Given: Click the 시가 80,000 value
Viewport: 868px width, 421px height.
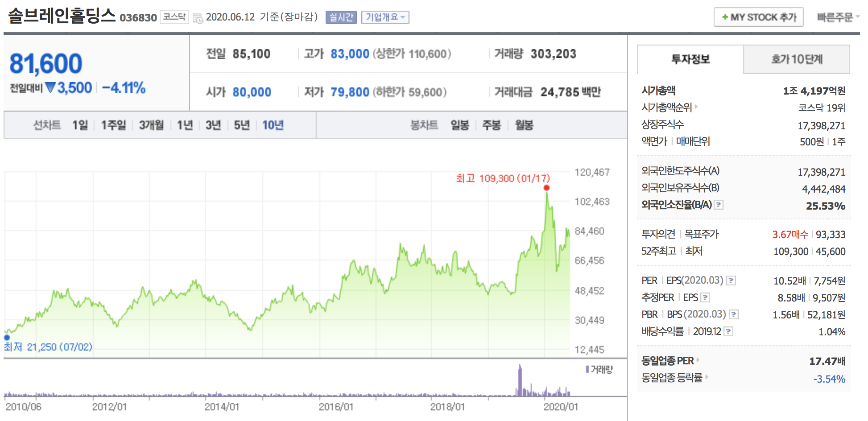Looking at the screenshot, I should [x=252, y=92].
